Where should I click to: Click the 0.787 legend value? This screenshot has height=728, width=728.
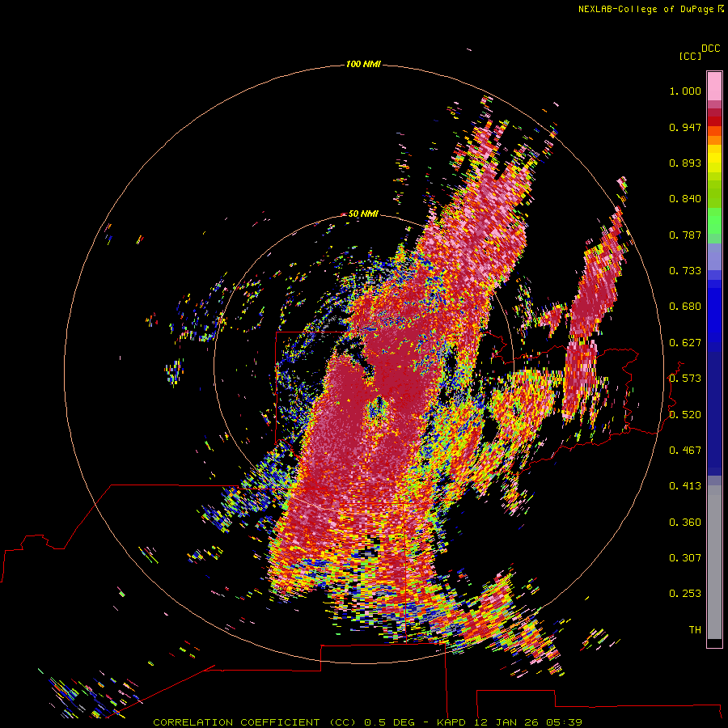tap(685, 235)
